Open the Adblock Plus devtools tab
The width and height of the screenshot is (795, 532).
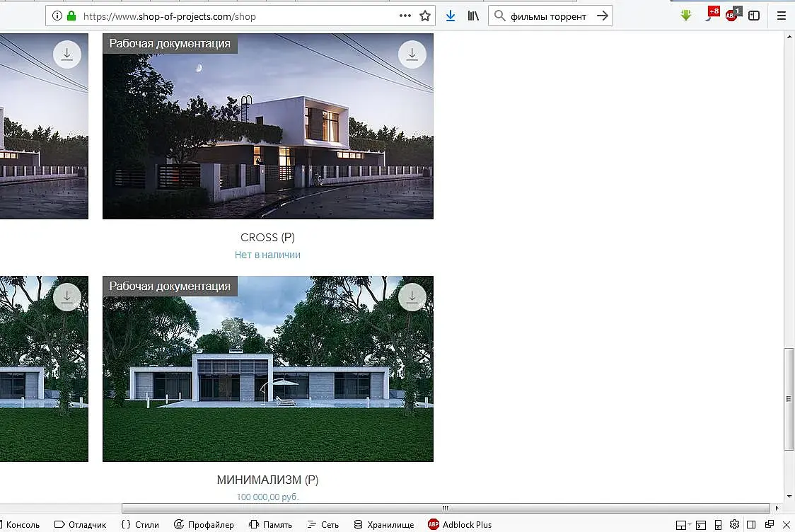(x=460, y=524)
